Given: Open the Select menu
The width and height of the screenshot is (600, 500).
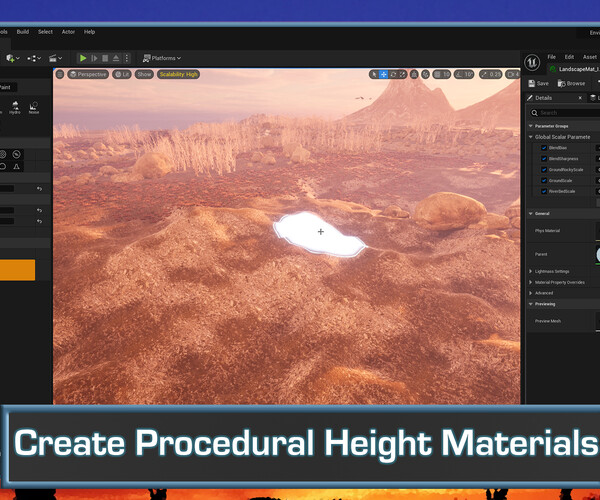Looking at the screenshot, I should [45, 32].
